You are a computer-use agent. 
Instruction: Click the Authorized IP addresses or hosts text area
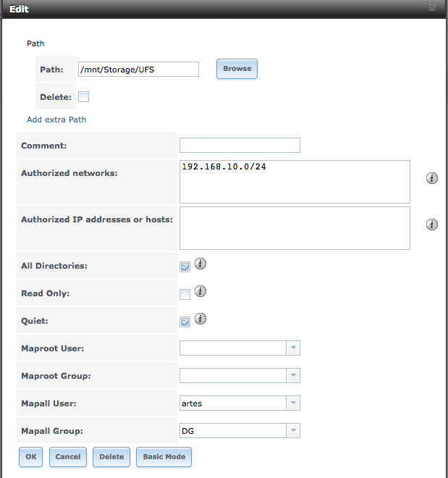[295, 228]
